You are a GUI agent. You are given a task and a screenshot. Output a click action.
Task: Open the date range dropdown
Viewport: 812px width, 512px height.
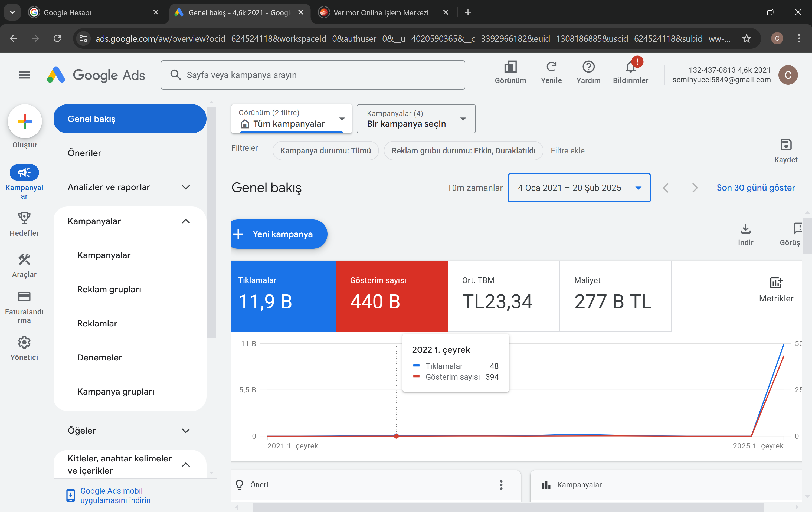(x=579, y=188)
